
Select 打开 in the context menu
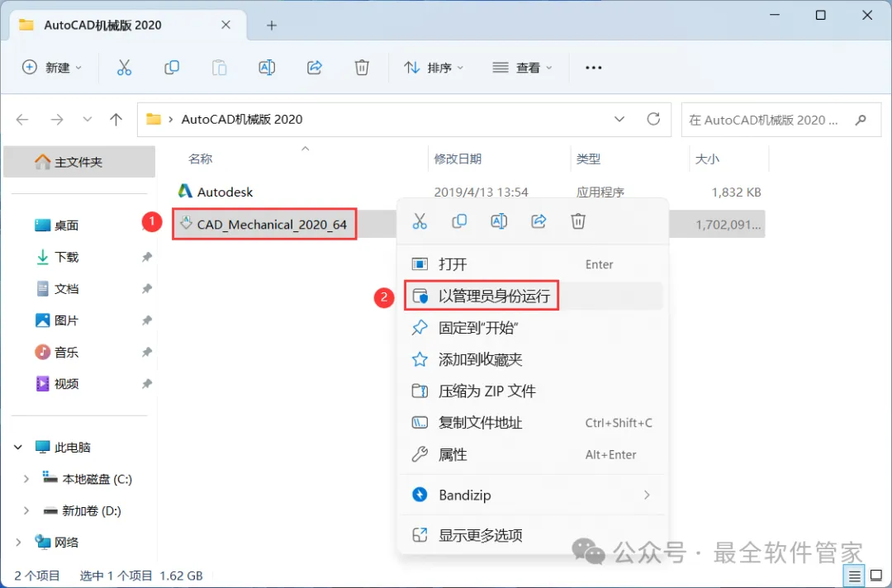533,264
